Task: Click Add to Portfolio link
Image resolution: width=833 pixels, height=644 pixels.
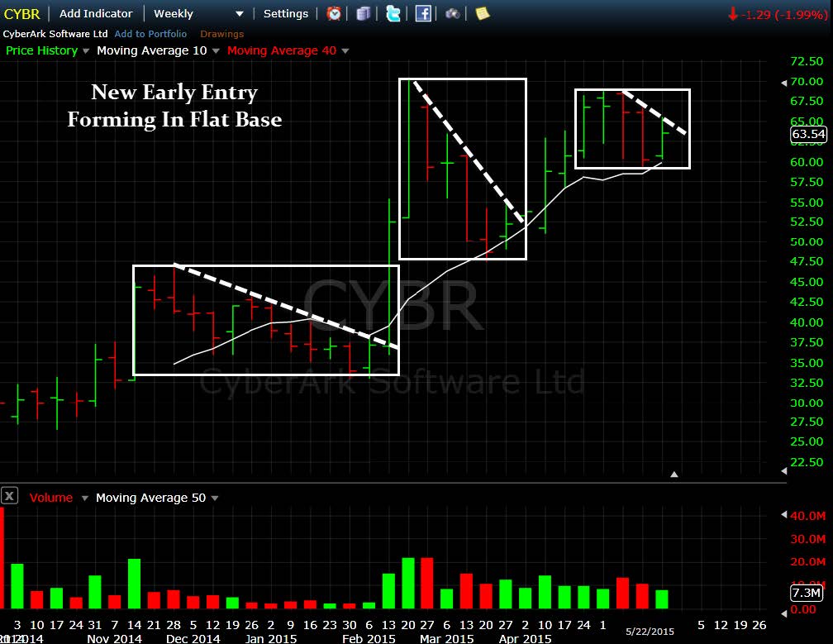Action: pos(151,34)
